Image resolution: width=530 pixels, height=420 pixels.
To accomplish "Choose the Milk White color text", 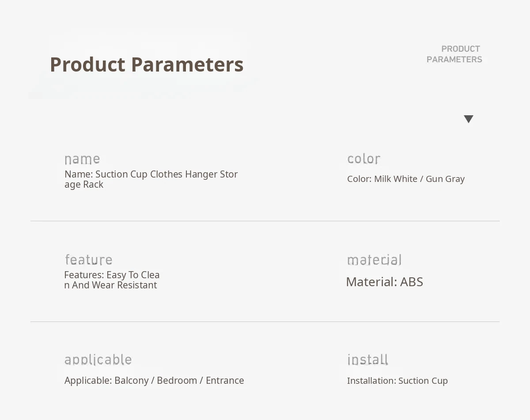I will [395, 179].
